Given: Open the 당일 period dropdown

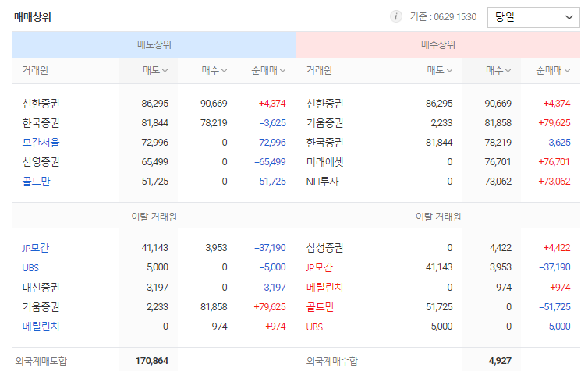Looking at the screenshot, I should pyautogui.click(x=533, y=17).
